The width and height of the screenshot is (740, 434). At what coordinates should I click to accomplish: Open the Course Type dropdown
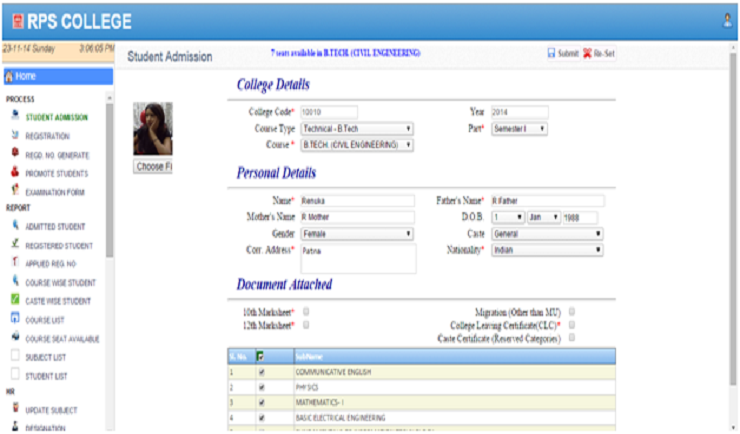(357, 129)
